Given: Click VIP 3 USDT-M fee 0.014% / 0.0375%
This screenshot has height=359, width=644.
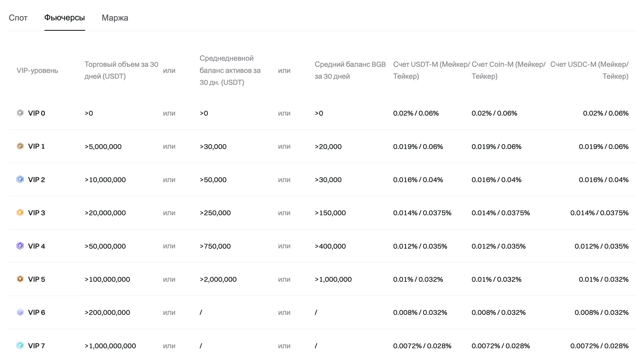Looking at the screenshot, I should (422, 213).
